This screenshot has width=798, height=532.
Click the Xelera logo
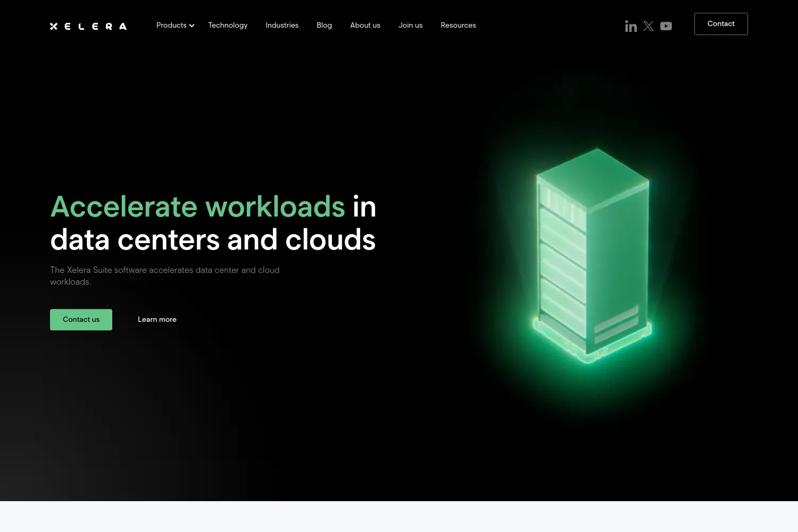click(88, 26)
